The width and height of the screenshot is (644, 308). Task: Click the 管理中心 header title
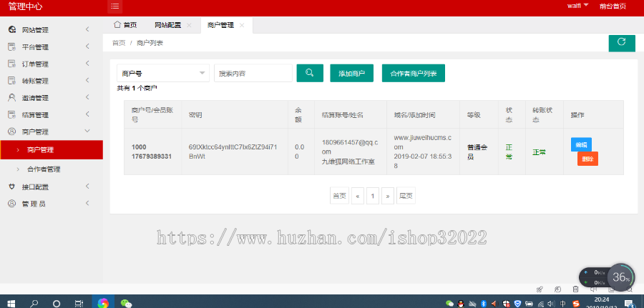[x=25, y=6]
